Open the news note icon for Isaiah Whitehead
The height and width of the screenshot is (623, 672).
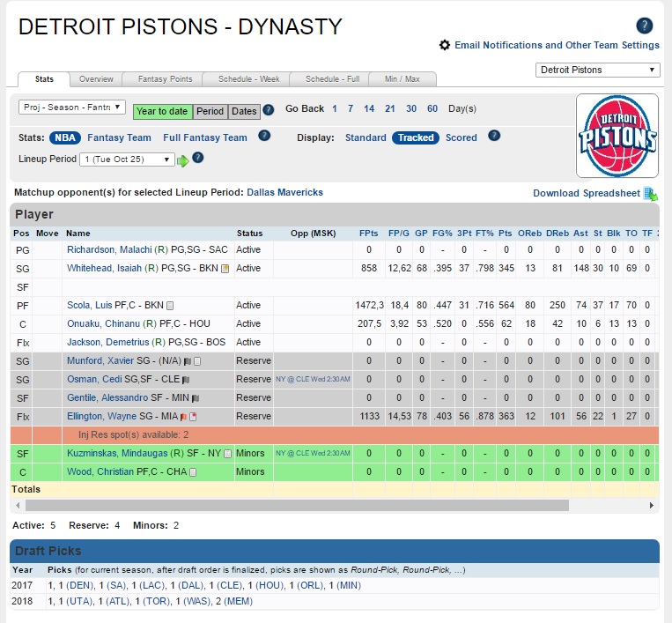pos(225,269)
